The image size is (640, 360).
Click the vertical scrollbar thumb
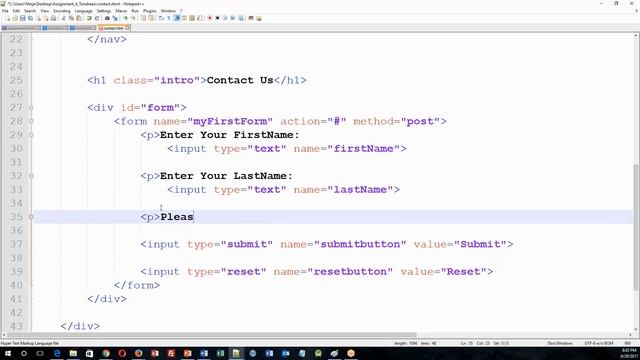[636, 227]
